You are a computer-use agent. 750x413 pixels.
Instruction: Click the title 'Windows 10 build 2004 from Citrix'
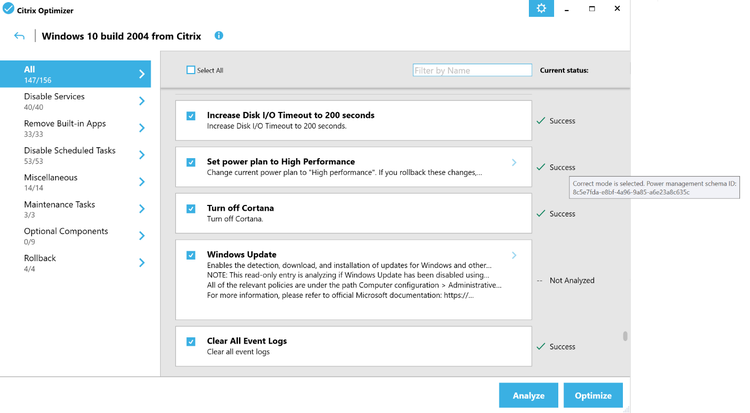click(121, 36)
